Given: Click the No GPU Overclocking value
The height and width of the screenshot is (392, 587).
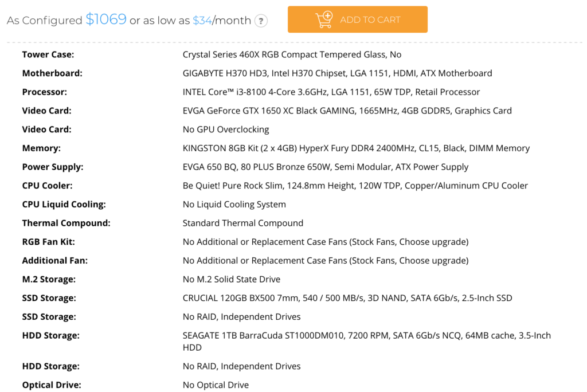Looking at the screenshot, I should tap(226, 130).
